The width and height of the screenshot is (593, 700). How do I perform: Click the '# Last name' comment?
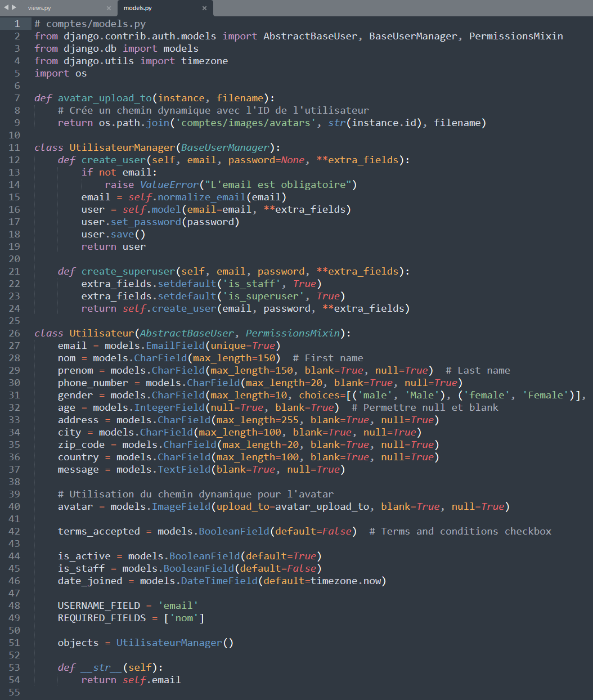tap(478, 370)
